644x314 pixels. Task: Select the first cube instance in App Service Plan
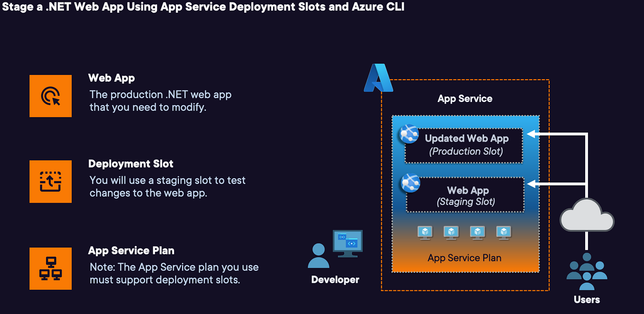(425, 232)
